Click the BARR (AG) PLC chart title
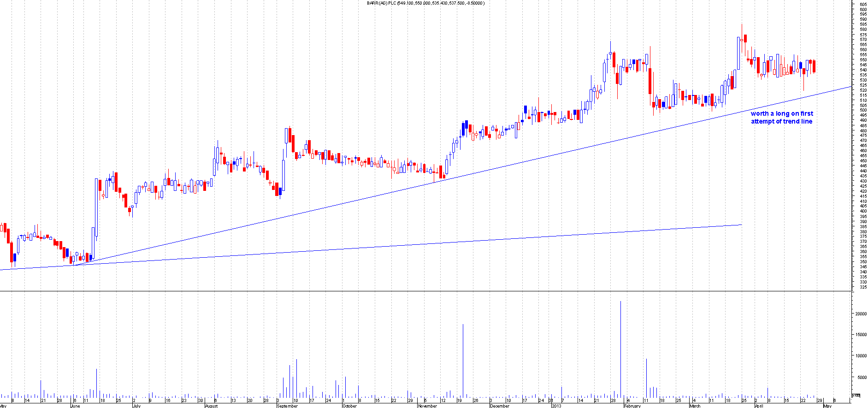The width and height of the screenshot is (868, 408). tap(425, 3)
